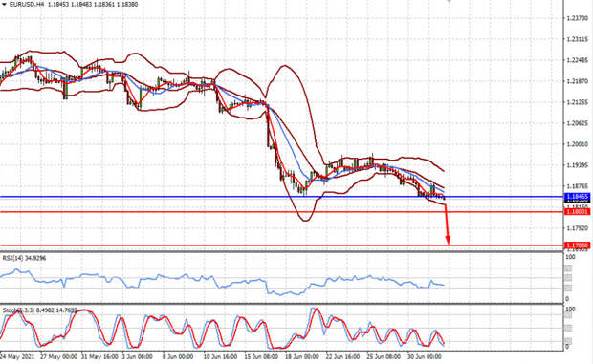Viewport: 593px width, 364px height.
Task: Click the 22 Jun 16:00 date label
Action: click(342, 356)
